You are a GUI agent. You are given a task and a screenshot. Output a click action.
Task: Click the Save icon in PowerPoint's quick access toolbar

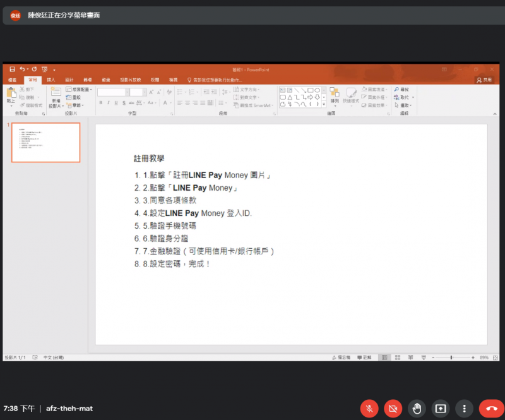(x=12, y=69)
